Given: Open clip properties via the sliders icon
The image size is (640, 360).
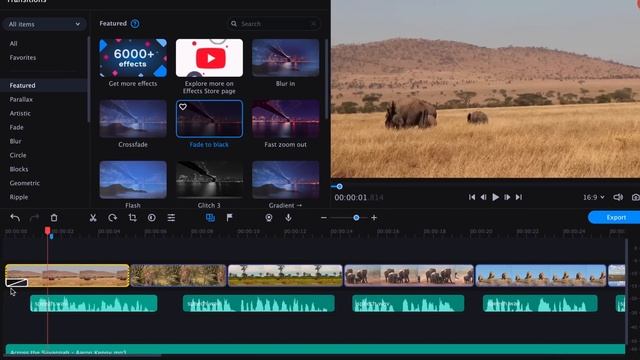Looking at the screenshot, I should click(171, 218).
